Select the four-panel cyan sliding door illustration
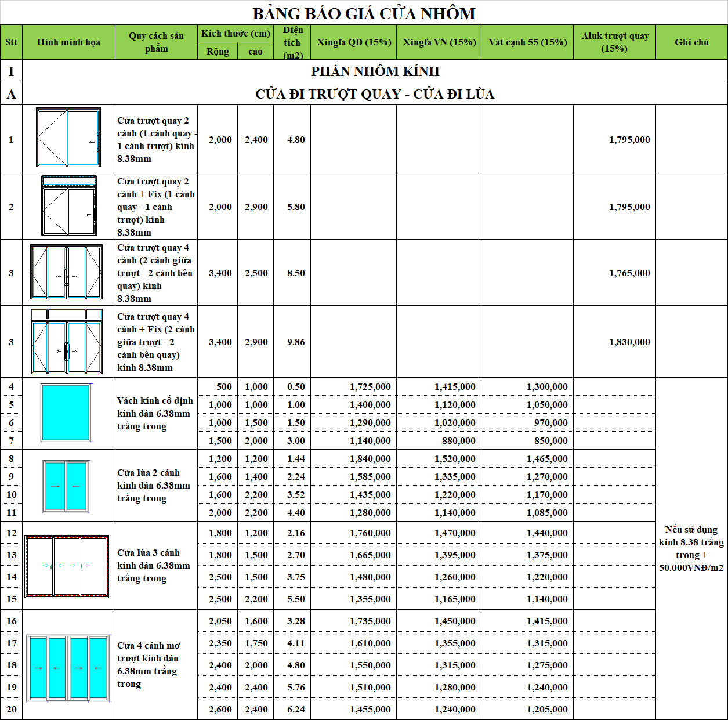The height and width of the screenshot is (720, 728). [68, 668]
